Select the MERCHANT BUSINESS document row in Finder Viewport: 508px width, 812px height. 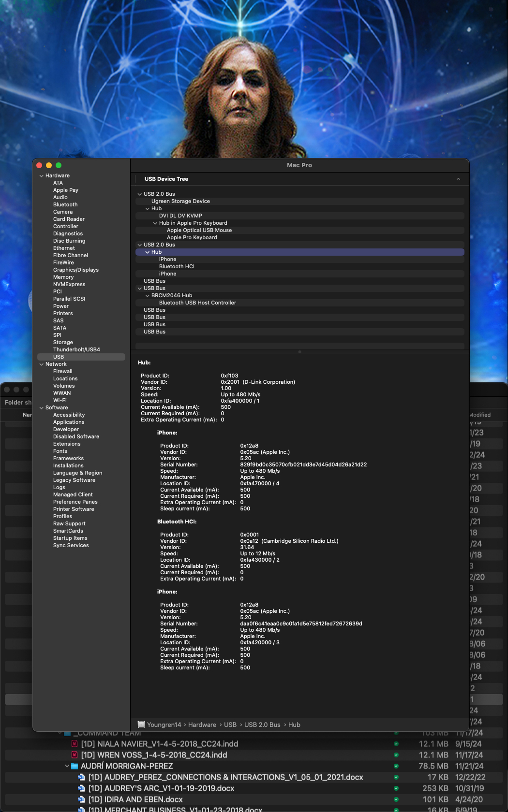point(254,810)
